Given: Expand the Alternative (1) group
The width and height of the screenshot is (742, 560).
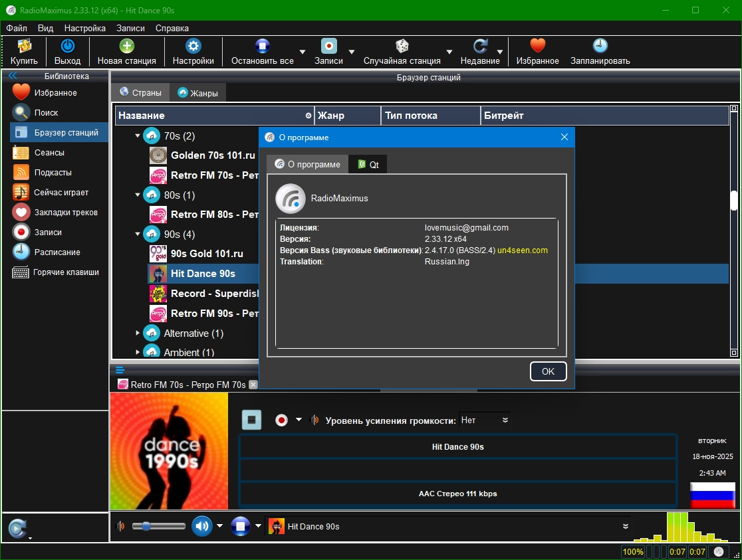Looking at the screenshot, I should 137,333.
